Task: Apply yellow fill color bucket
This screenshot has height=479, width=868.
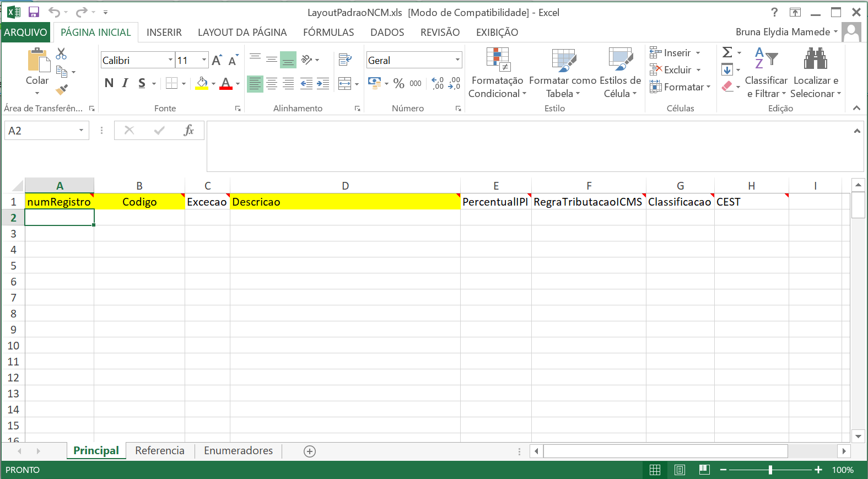Action: [202, 83]
